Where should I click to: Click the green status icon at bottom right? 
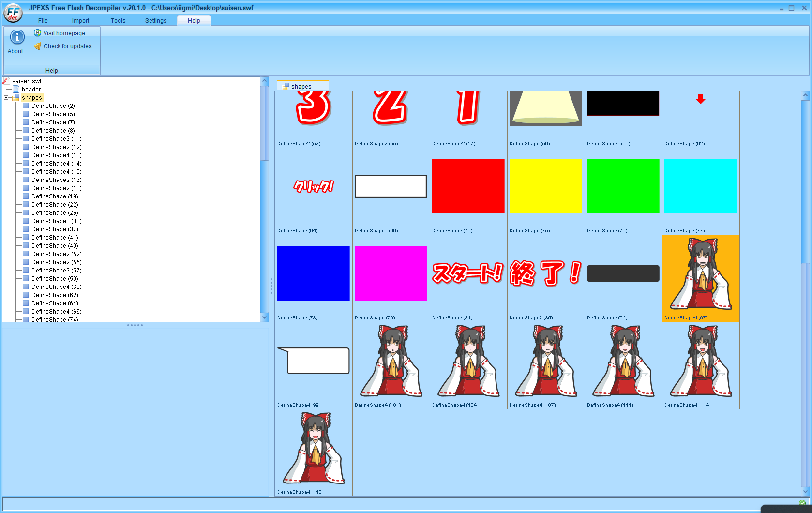[x=802, y=503]
